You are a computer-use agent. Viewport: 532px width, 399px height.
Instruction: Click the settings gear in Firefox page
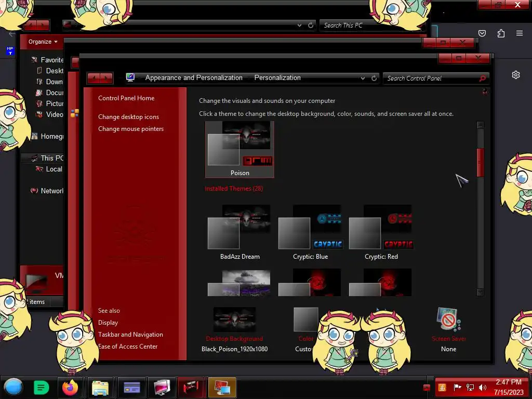coord(516,75)
